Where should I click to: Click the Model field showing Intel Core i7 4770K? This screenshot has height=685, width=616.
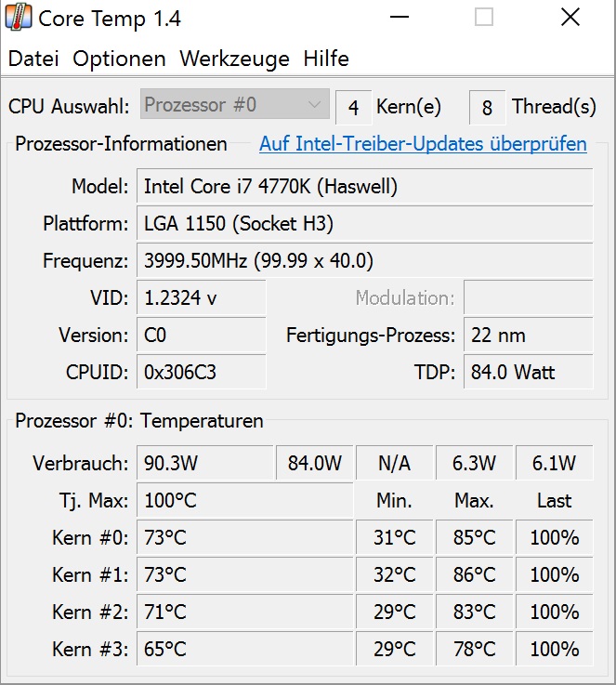(x=364, y=187)
